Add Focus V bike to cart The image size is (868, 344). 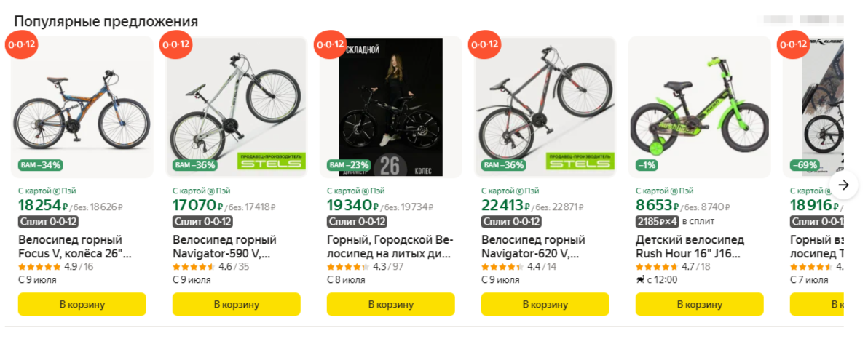(x=82, y=304)
